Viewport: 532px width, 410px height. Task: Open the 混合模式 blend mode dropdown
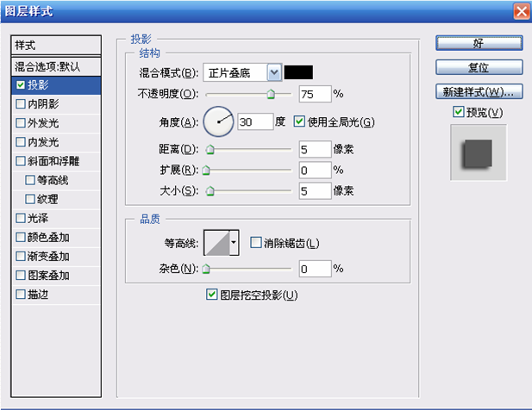(274, 72)
